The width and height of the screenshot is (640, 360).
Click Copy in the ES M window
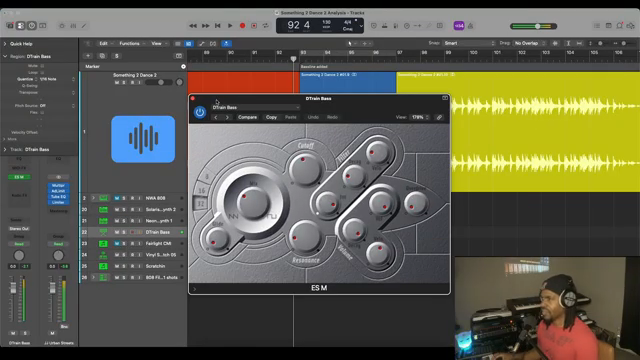271,117
